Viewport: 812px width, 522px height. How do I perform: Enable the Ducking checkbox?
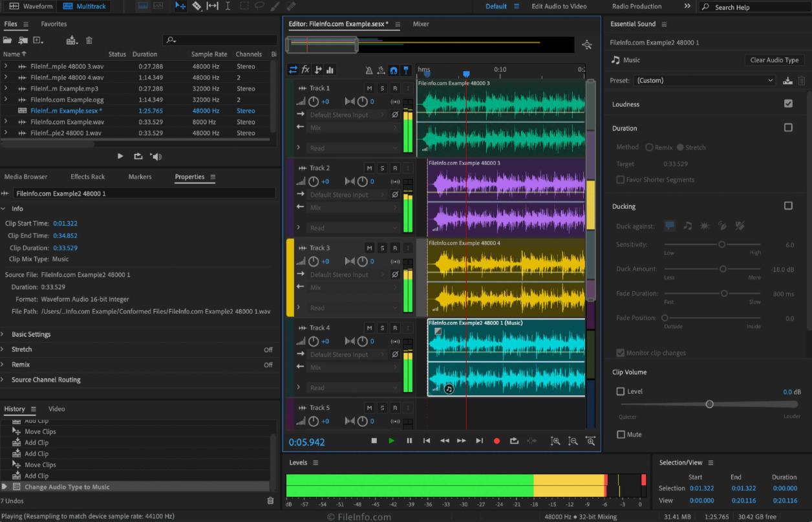tap(788, 206)
